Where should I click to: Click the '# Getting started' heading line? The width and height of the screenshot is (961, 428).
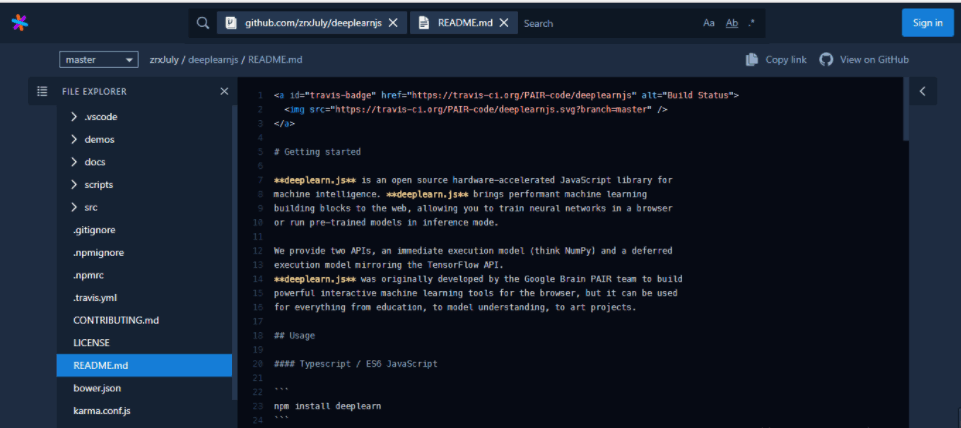(x=317, y=152)
